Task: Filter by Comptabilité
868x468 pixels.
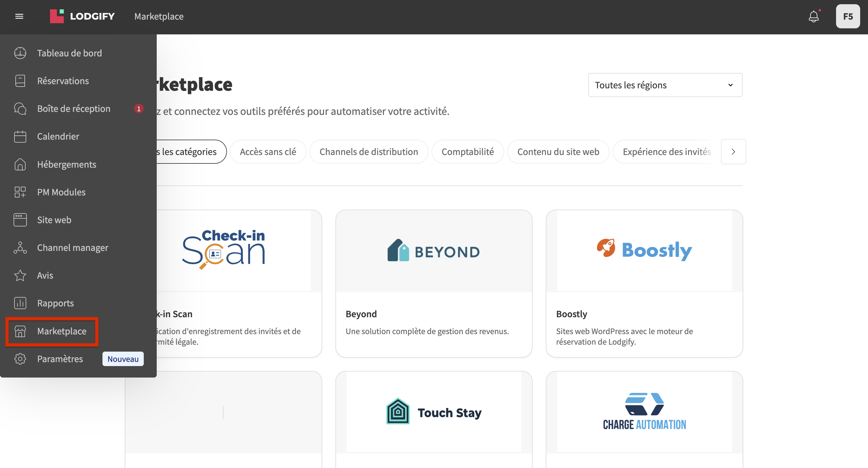Action: coord(467,152)
